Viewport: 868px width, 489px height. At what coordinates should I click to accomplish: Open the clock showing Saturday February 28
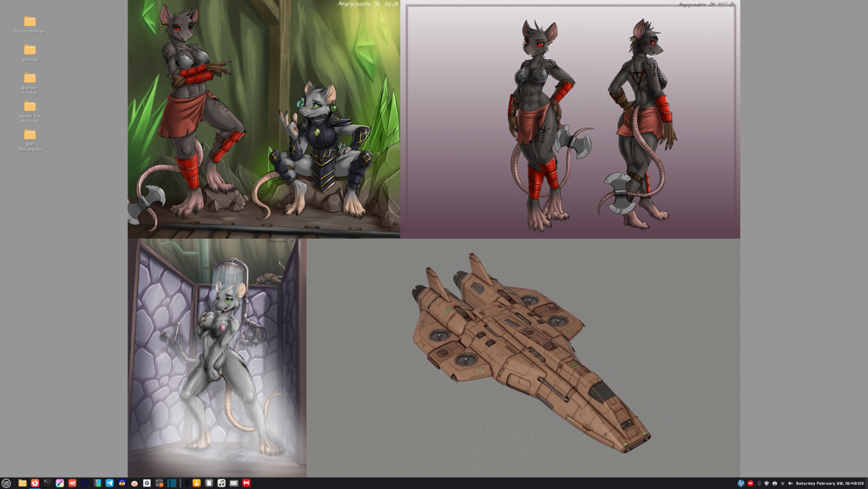coord(830,484)
